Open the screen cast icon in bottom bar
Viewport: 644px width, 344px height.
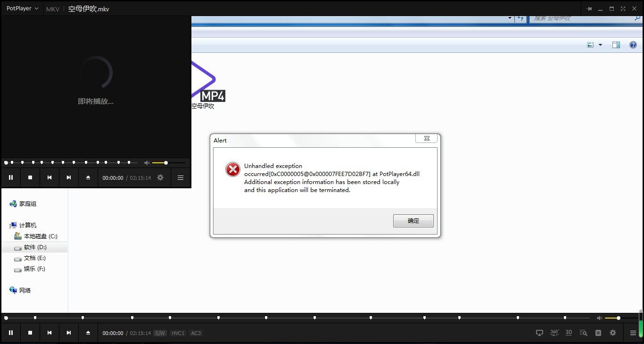[540, 333]
